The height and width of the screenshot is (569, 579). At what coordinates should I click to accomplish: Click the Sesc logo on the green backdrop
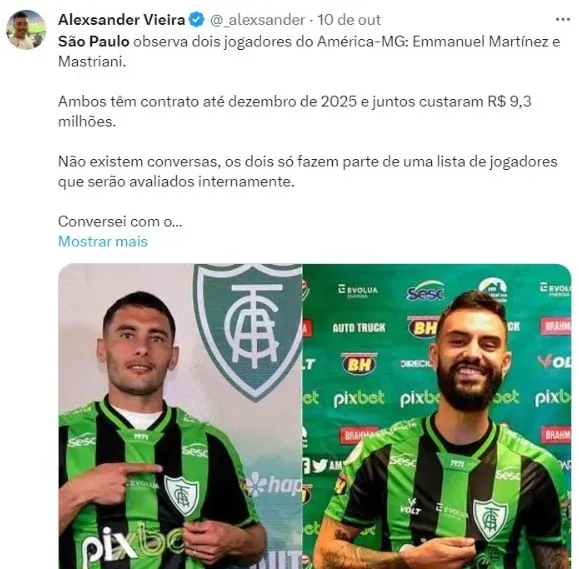(x=425, y=291)
